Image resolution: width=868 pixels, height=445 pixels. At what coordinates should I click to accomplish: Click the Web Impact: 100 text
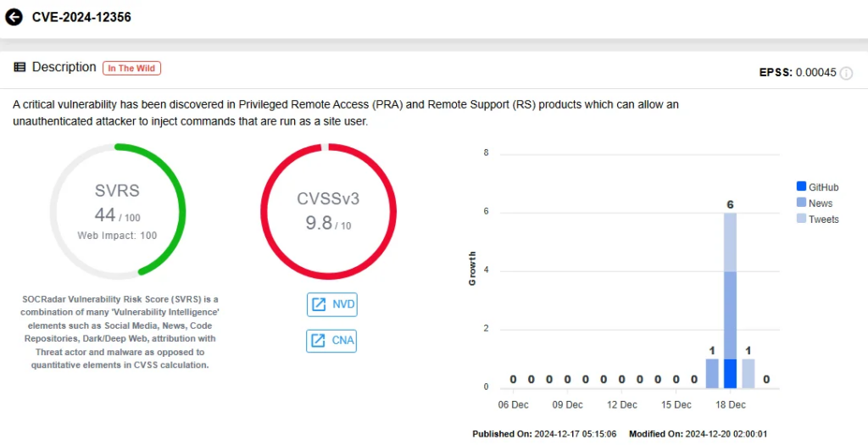click(117, 236)
